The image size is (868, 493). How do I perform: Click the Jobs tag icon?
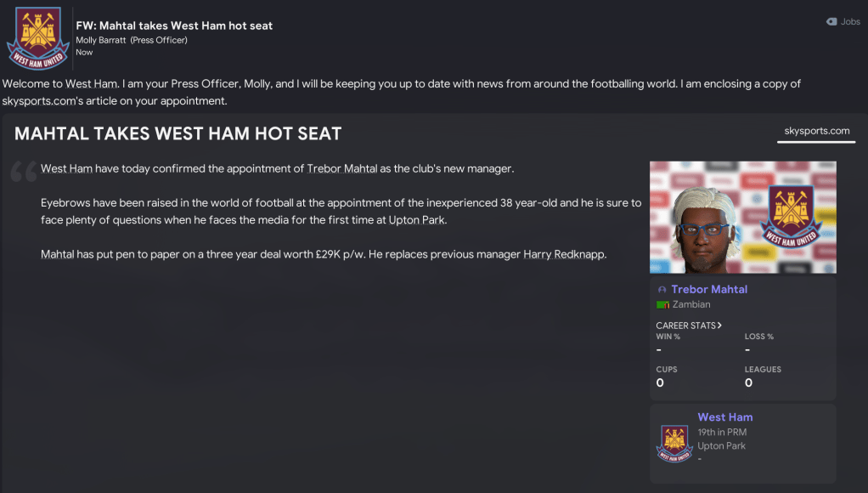[831, 22]
